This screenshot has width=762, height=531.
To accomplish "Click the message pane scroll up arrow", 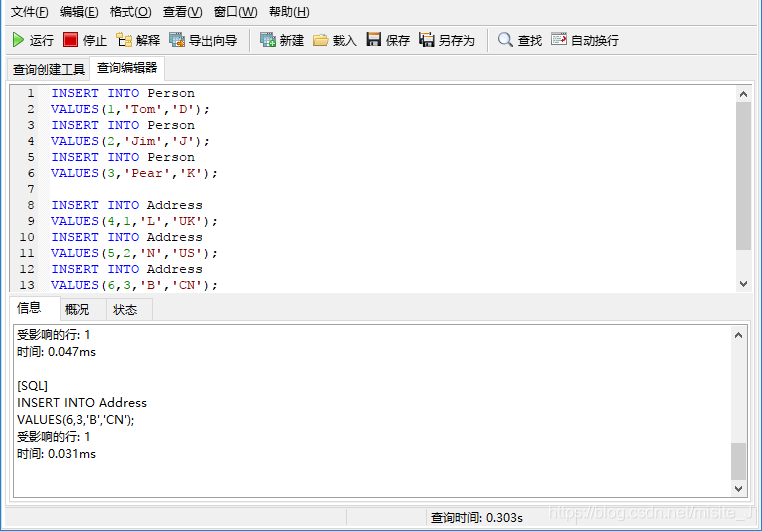I will [738, 335].
